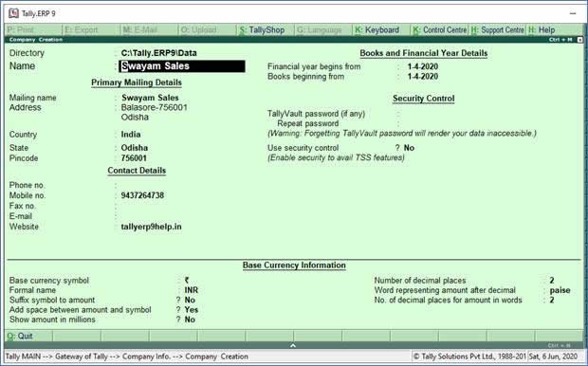Click the Ctrl + M shortcut label
Image resolution: width=588 pixels, height=366 pixels.
click(560, 40)
